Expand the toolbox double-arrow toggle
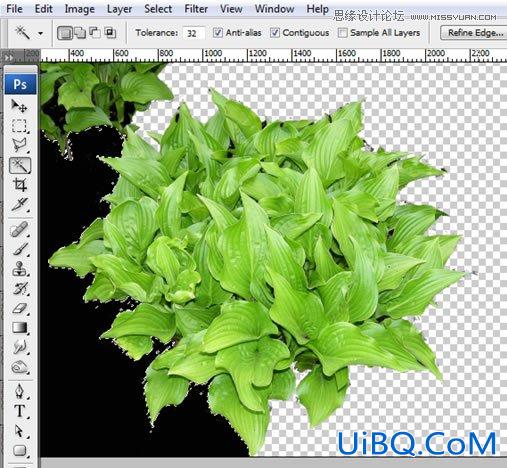The height and width of the screenshot is (468, 507). coord(9,58)
